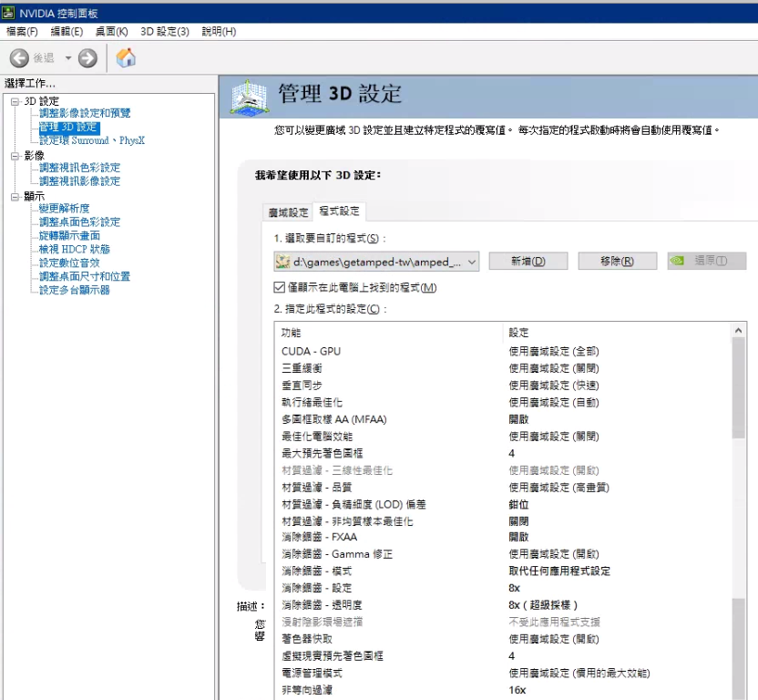Click the settings list scrollbar thumb
758x700 pixels.
pyautogui.click(x=738, y=388)
